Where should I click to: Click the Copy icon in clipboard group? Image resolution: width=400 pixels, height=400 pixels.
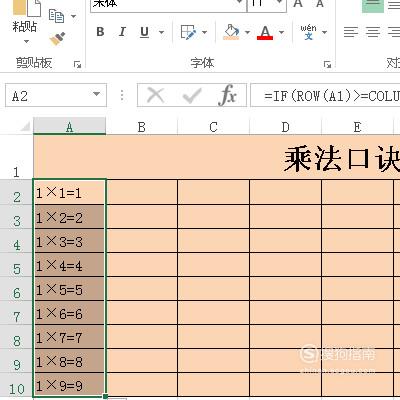coord(56,16)
